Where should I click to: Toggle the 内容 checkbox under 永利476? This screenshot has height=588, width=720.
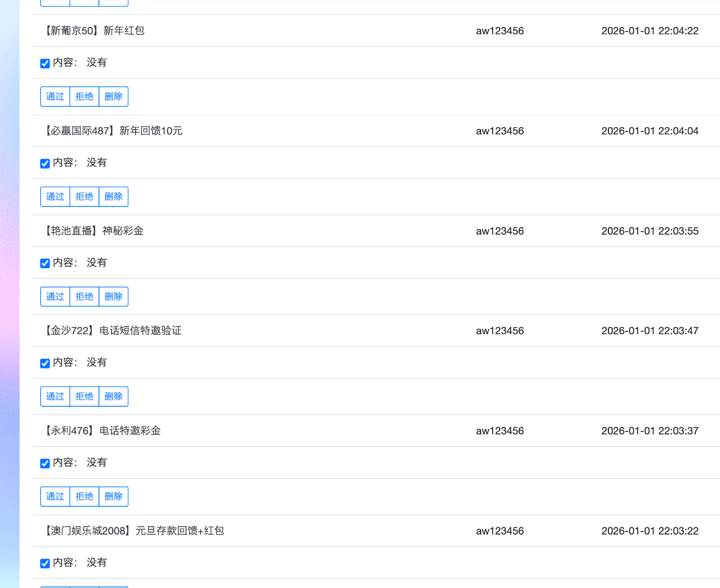[45, 463]
